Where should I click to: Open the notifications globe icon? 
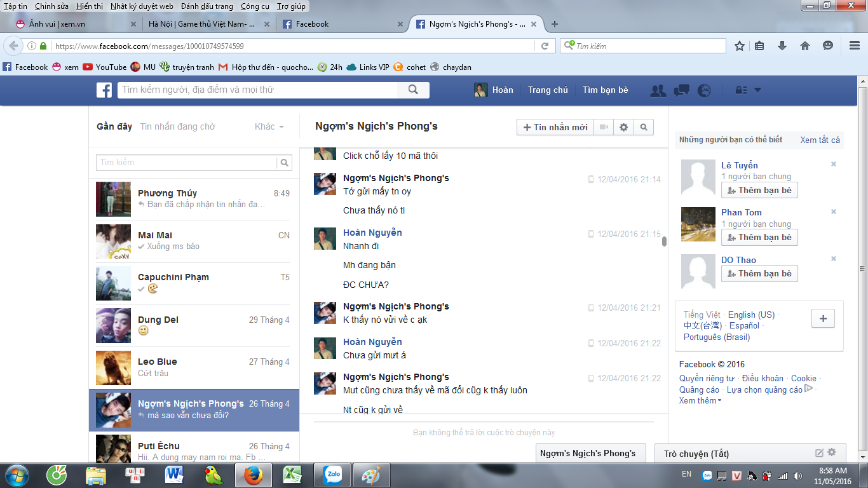704,90
